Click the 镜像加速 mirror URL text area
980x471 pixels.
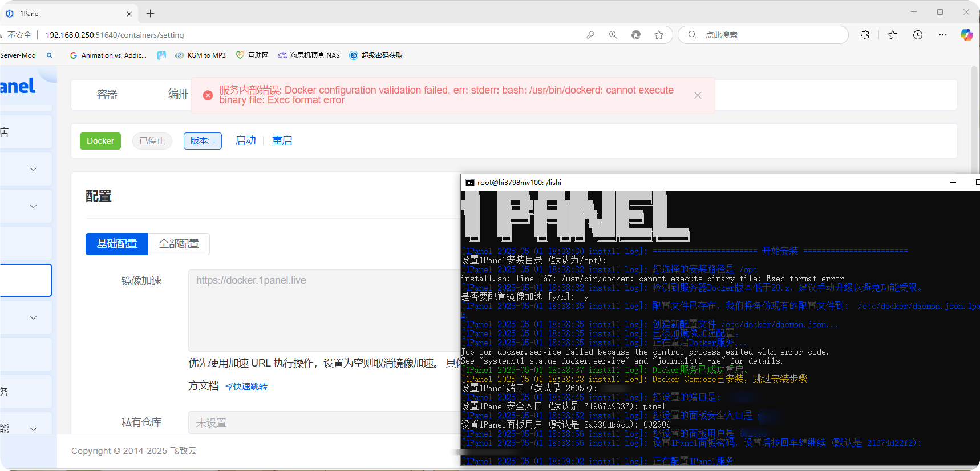pyautogui.click(x=324, y=310)
